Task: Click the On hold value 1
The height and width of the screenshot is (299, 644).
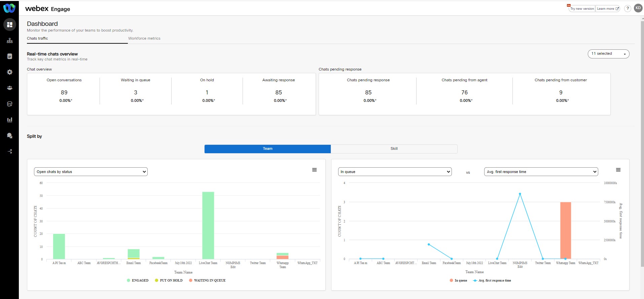Action: (207, 92)
